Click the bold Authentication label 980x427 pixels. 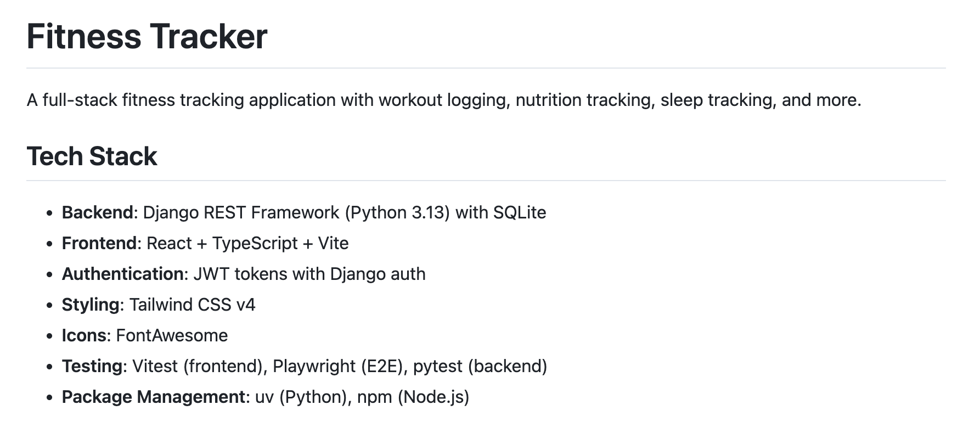[123, 274]
